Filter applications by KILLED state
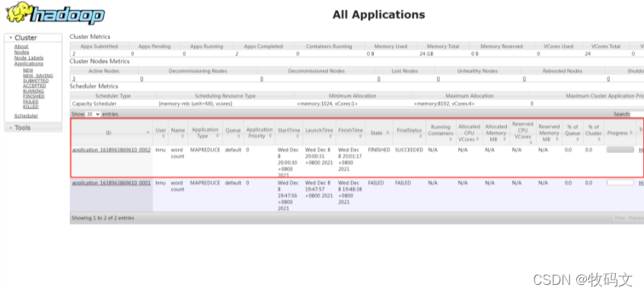The image size is (644, 294). (30, 107)
